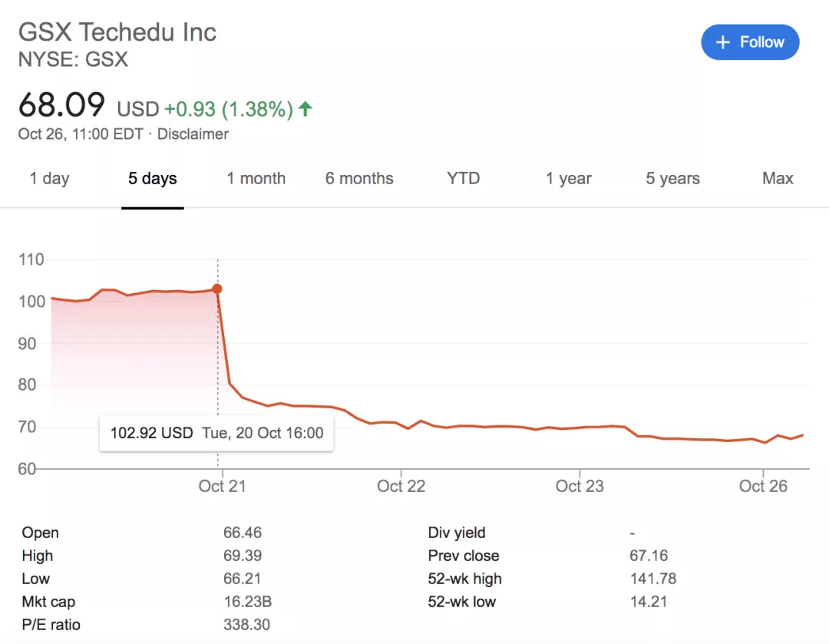829x644 pixels.
Task: Select the YTD tab
Action: tap(463, 179)
